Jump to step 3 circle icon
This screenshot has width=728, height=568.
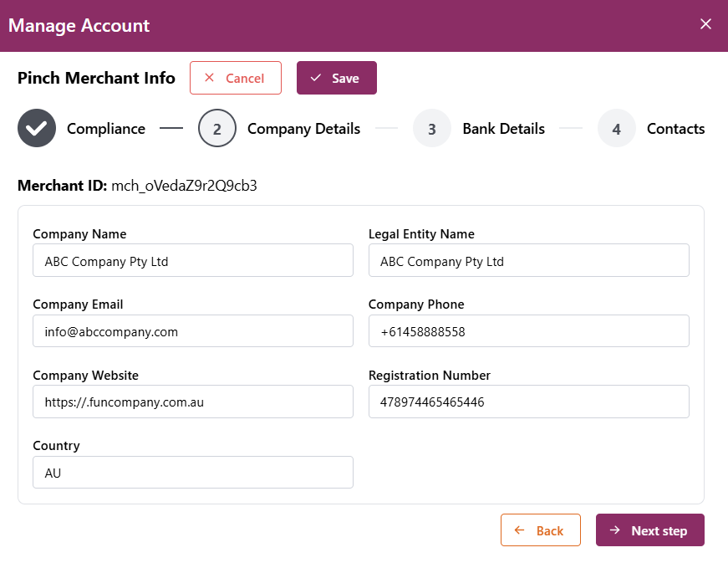tap(432, 129)
